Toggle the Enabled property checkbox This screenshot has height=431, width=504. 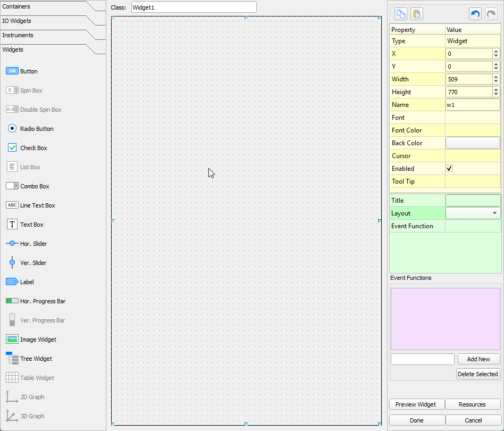point(449,168)
